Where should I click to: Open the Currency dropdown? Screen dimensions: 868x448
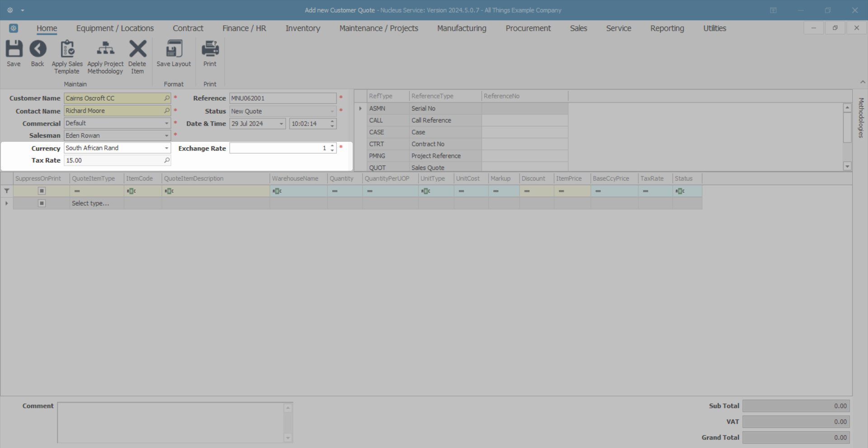(x=167, y=148)
